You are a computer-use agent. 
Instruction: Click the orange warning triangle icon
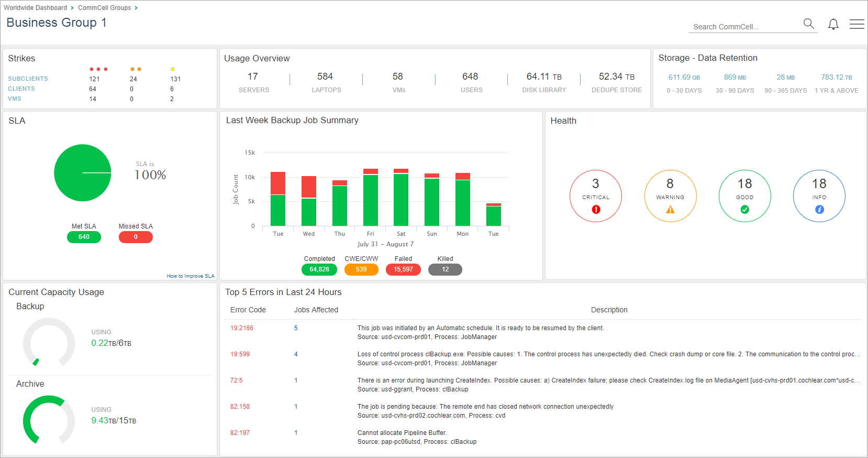pos(670,210)
